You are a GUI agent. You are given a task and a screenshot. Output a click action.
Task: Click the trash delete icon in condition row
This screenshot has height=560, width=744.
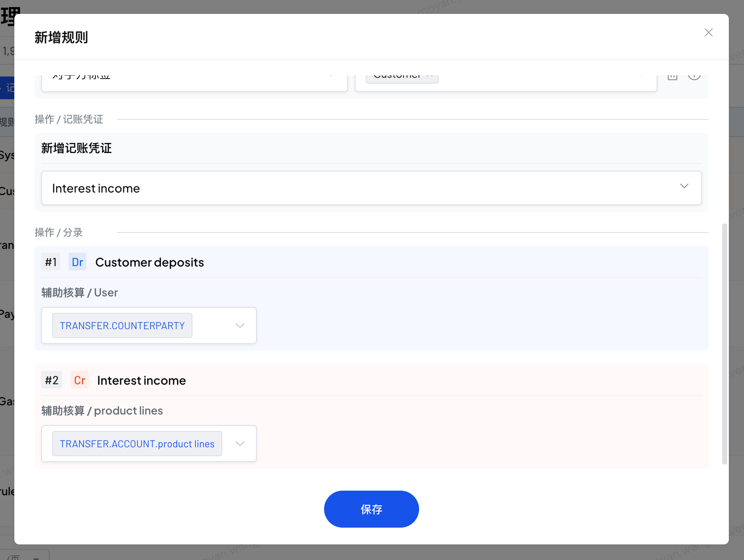(x=673, y=77)
